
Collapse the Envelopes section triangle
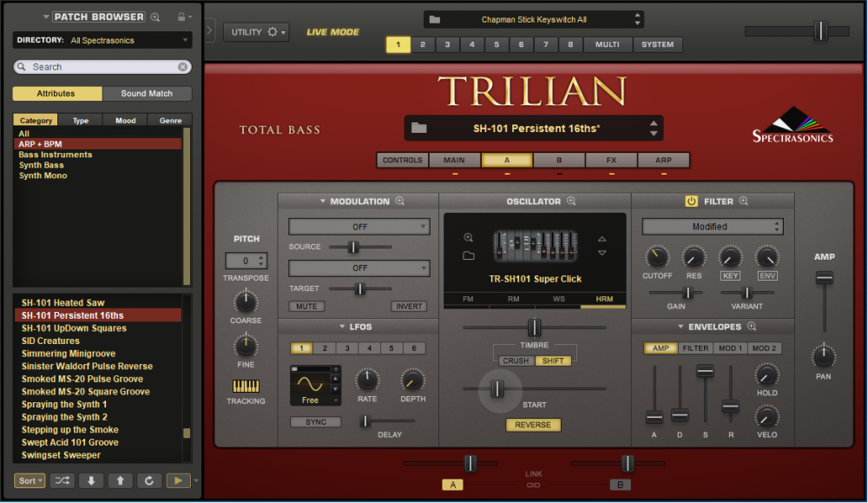[681, 327]
